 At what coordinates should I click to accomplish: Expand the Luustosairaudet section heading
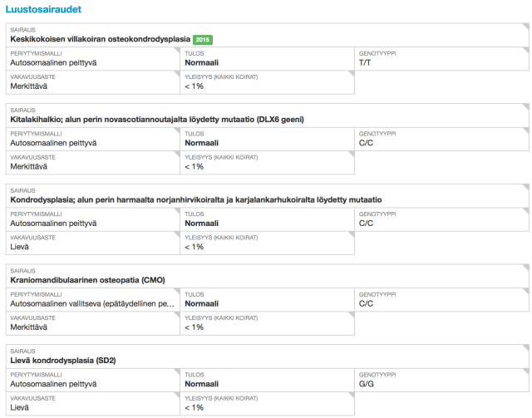[x=40, y=8]
